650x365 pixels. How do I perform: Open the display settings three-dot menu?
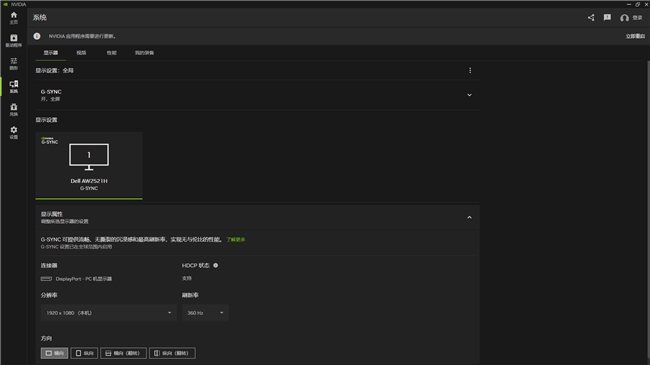[470, 71]
